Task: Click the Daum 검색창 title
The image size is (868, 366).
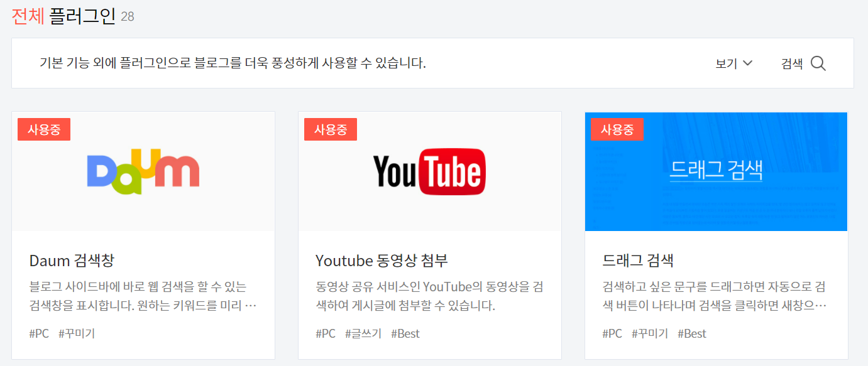Action: click(x=72, y=261)
